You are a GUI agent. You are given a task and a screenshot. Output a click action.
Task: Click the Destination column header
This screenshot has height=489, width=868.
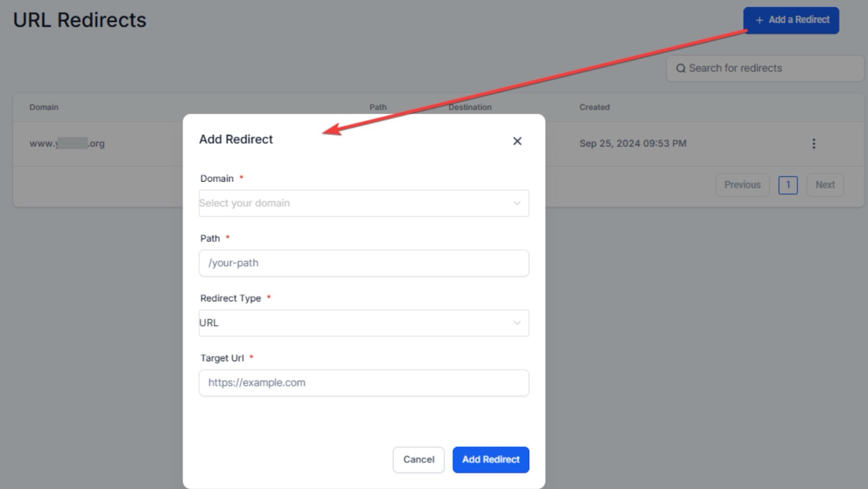[x=470, y=107]
